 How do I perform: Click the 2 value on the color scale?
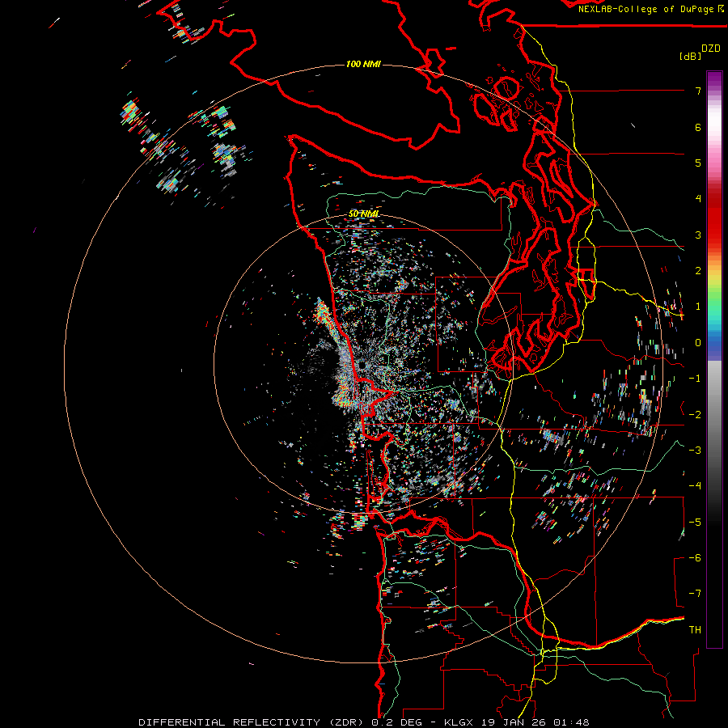point(698,271)
